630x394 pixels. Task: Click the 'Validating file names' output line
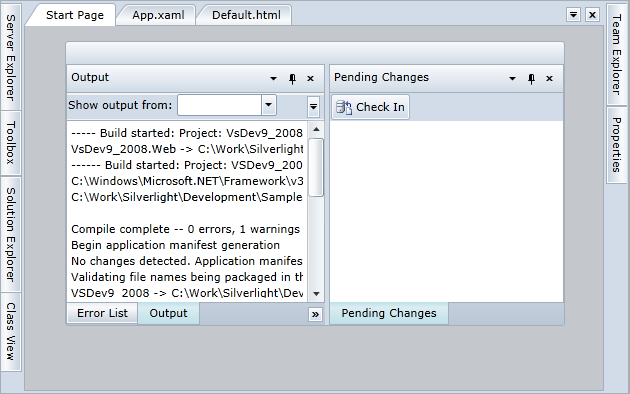click(187, 277)
